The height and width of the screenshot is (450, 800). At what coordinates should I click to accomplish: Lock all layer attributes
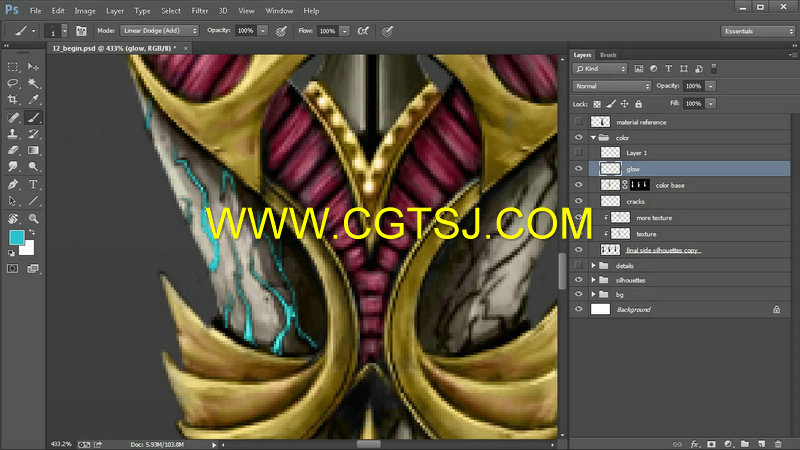pos(638,104)
